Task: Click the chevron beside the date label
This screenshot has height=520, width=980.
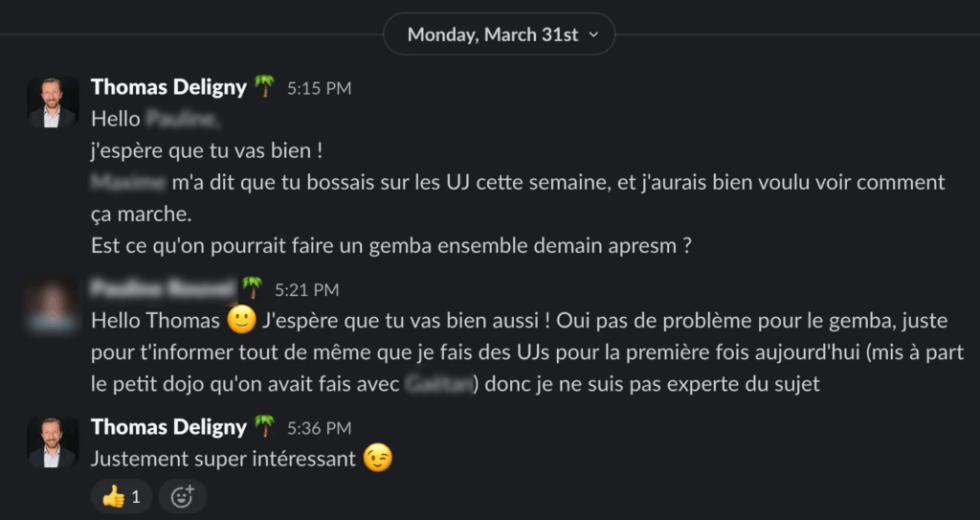Action: coord(593,34)
